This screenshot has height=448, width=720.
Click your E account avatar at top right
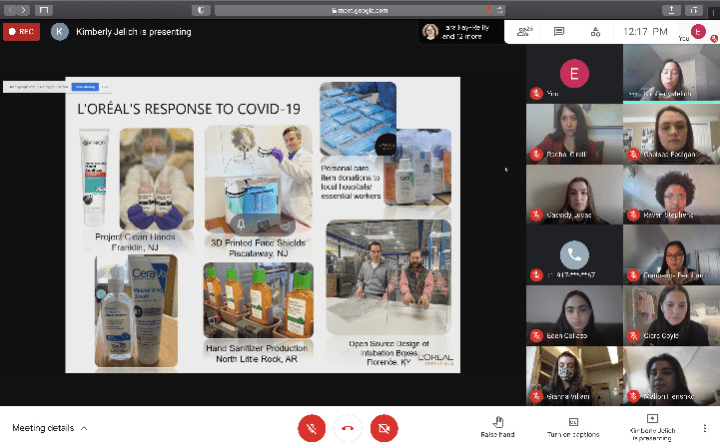[698, 31]
